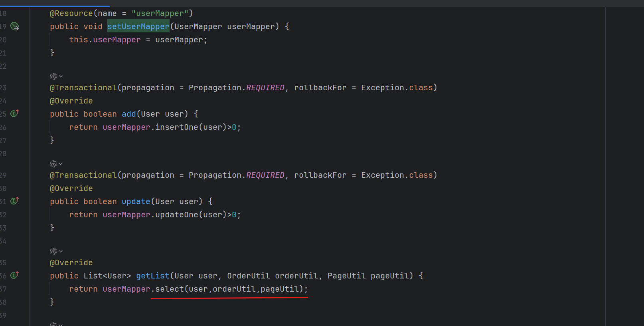Click the updateOne method call
The width and height of the screenshot is (644, 326).
click(x=176, y=215)
